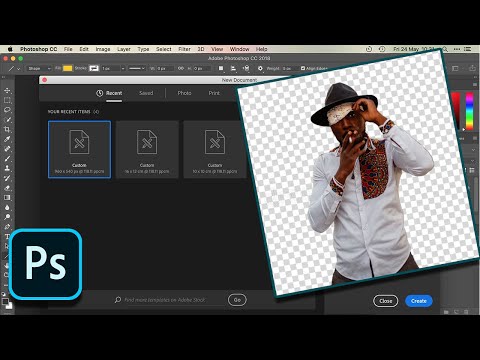Viewport: 480px width, 360px height.
Task: Open macOS Spotlight search
Action: point(445,49)
